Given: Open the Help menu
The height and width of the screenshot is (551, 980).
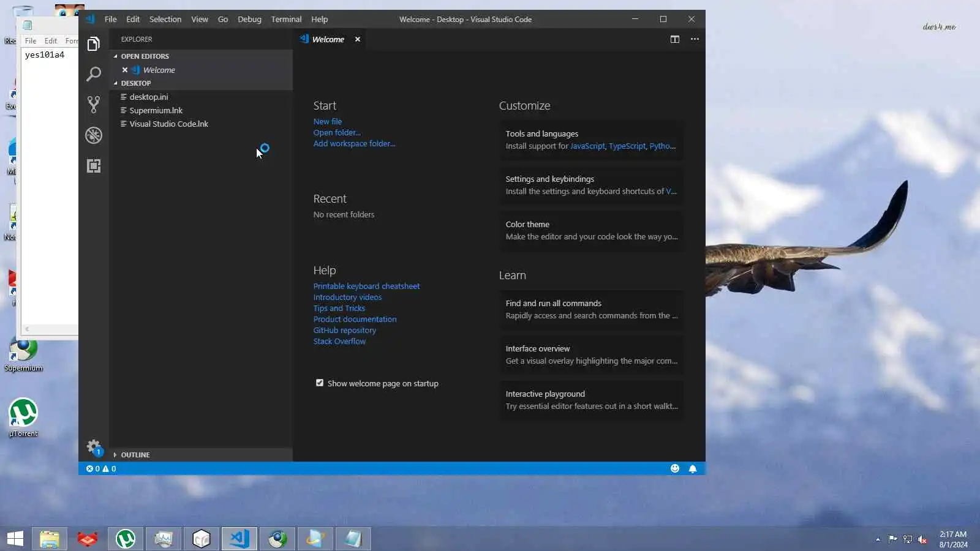Looking at the screenshot, I should 319,19.
